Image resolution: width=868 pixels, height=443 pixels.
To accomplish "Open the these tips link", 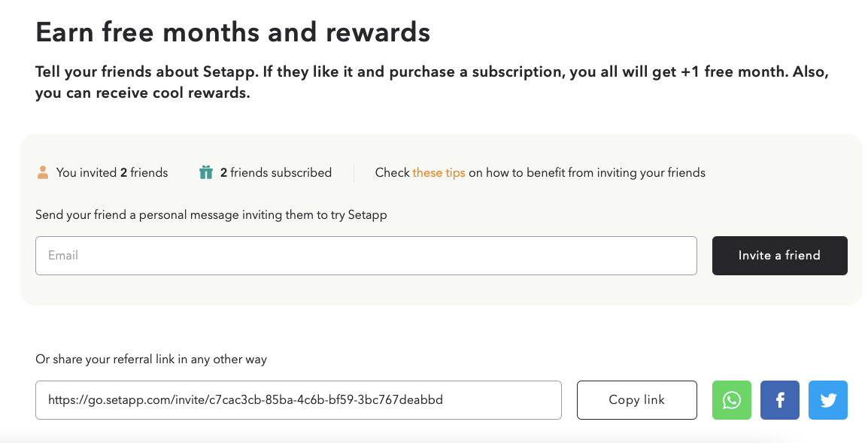I will point(438,172).
